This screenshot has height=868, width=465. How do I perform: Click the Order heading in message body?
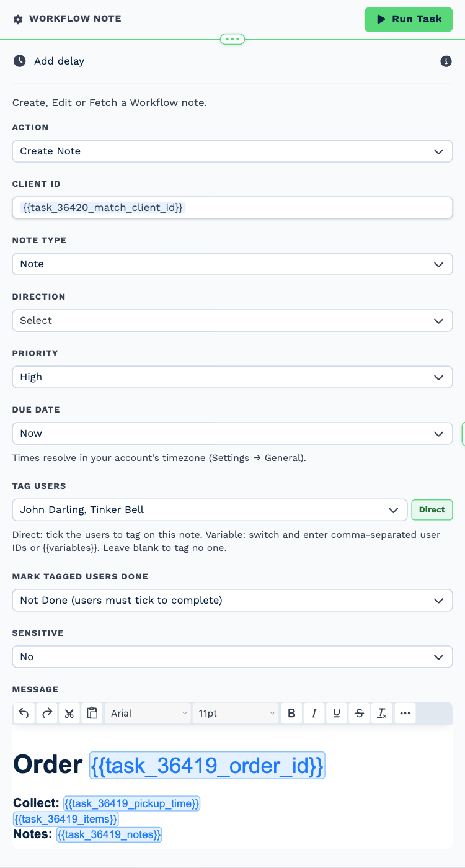(x=48, y=765)
